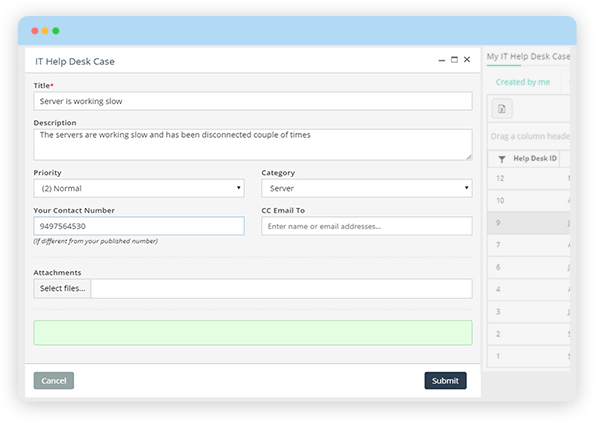Screen dimensions: 595x422
Task: Maximize the IT Help Desk Case dialog
Action: (454, 60)
